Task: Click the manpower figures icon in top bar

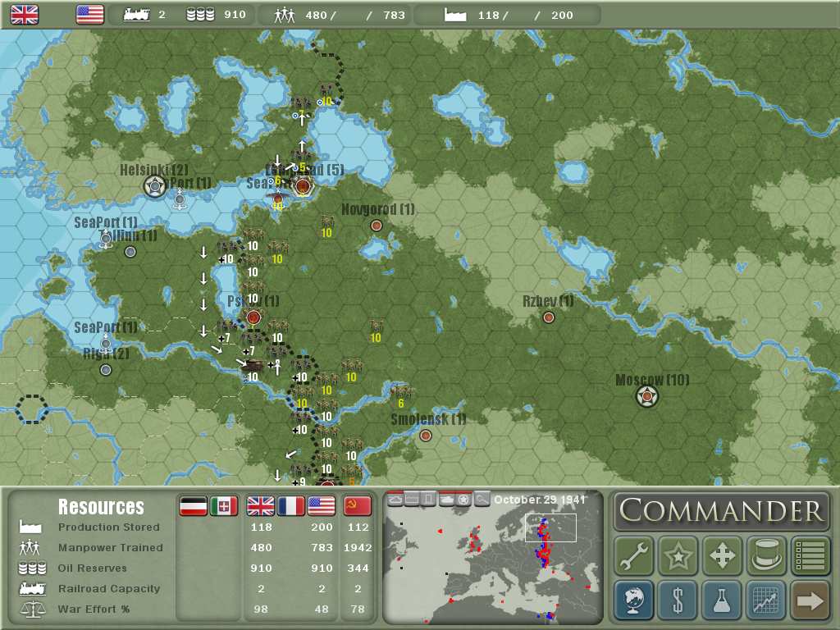Action: (285, 15)
